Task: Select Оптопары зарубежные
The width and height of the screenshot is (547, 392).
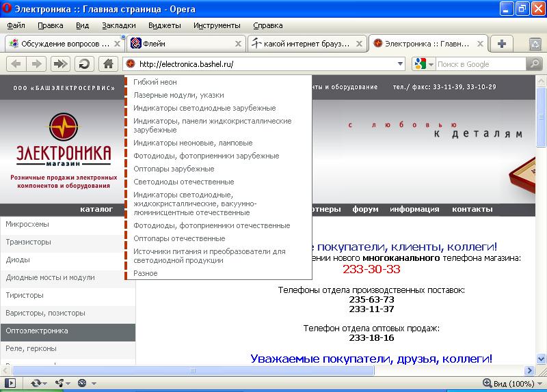Action: point(174,169)
